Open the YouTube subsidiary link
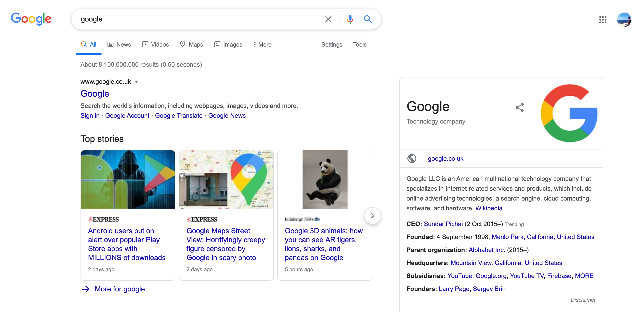This screenshot has width=644, height=312. point(460,276)
